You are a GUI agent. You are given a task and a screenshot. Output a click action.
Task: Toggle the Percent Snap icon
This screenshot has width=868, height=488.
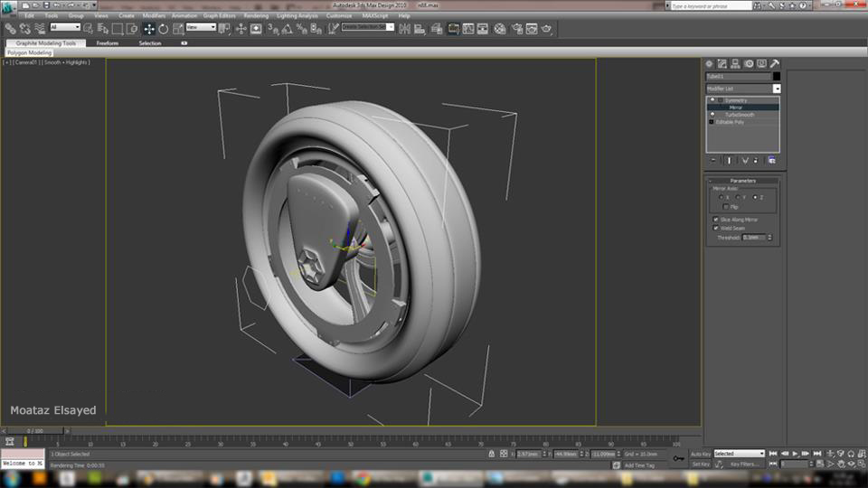(302, 29)
